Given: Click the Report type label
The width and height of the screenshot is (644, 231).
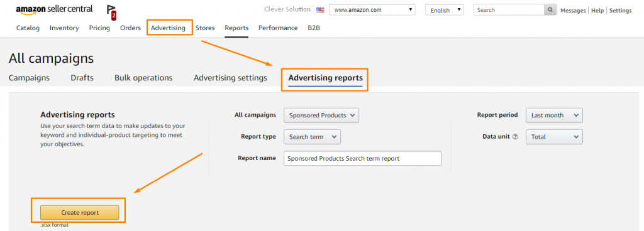Looking at the screenshot, I should [x=258, y=137].
